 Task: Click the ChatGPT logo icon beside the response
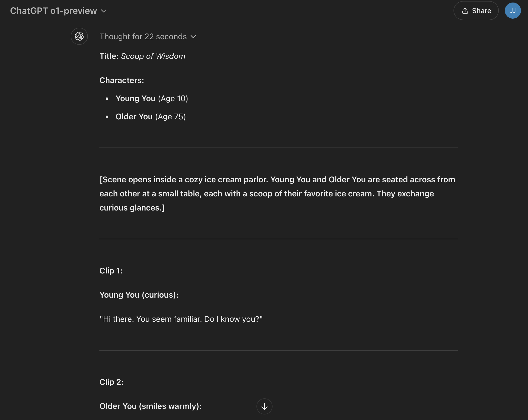[79, 37]
